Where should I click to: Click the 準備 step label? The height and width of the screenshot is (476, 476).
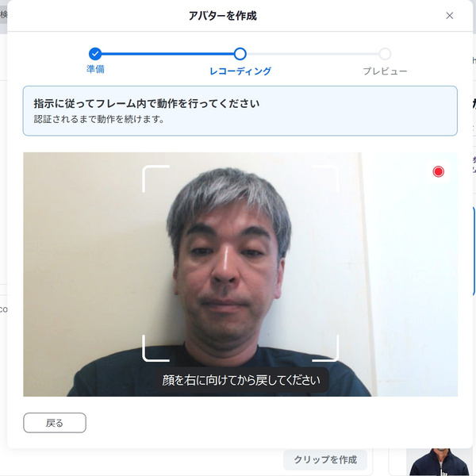coord(95,69)
